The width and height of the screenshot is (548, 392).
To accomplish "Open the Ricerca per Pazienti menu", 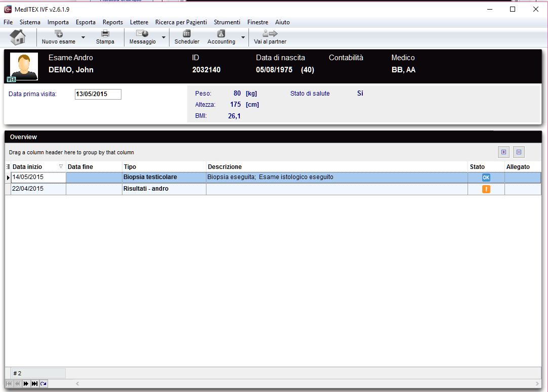I will click(x=181, y=22).
